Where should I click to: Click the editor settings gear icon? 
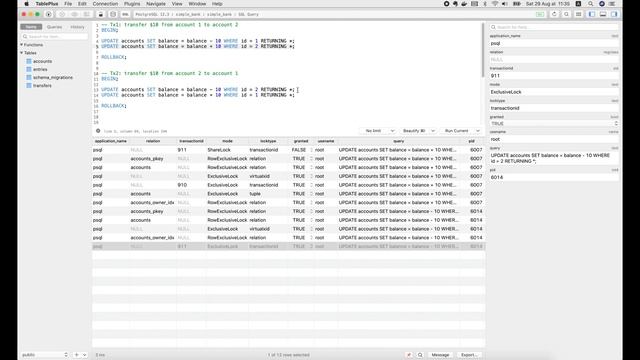[98, 131]
